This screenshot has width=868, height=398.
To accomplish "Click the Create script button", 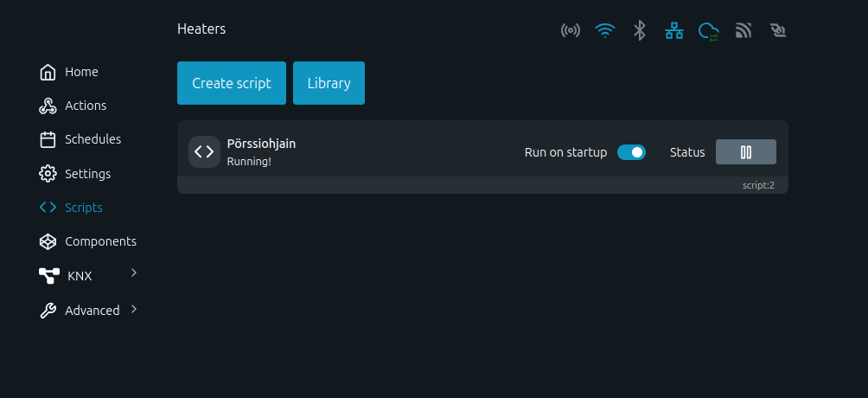I will tap(232, 83).
